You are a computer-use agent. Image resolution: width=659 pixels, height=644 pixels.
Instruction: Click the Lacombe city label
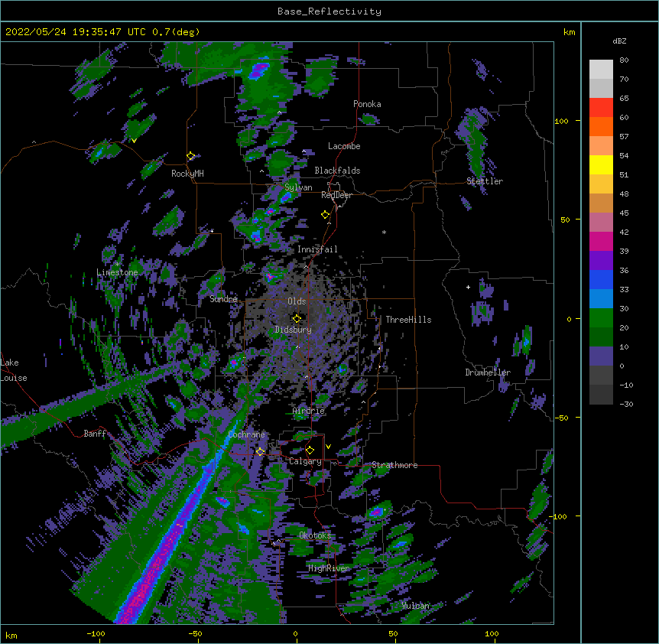pos(344,146)
